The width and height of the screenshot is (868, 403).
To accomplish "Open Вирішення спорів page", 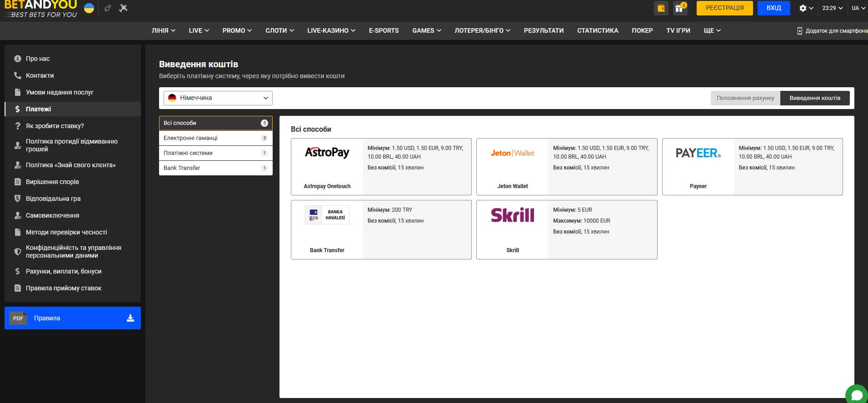I will (52, 182).
